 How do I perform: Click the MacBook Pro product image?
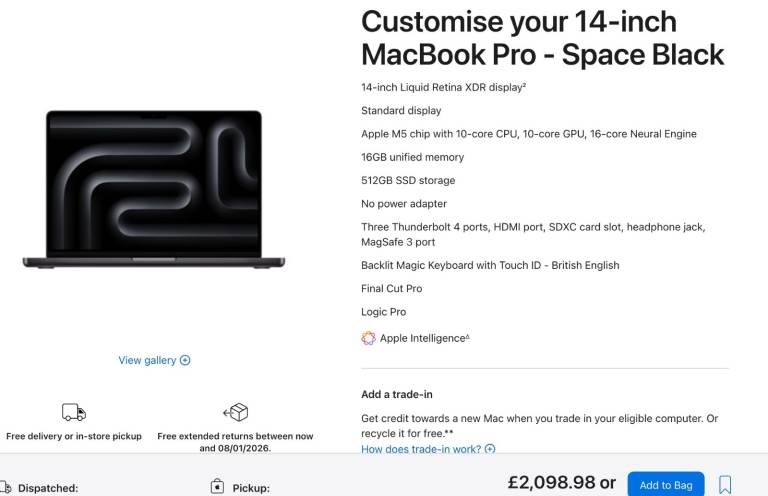tap(154, 189)
